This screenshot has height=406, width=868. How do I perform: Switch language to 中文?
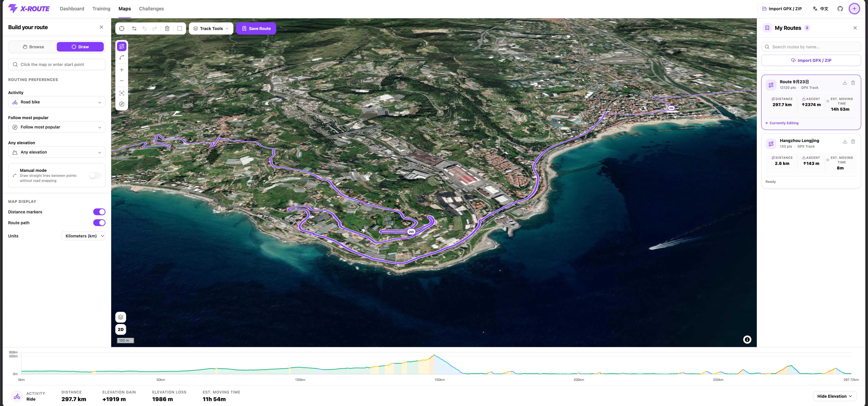(x=821, y=9)
